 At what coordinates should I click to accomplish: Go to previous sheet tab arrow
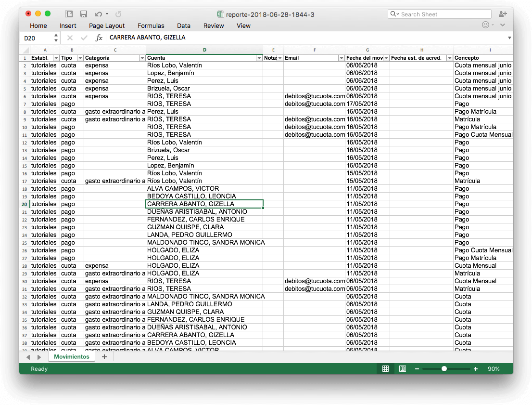pos(28,357)
